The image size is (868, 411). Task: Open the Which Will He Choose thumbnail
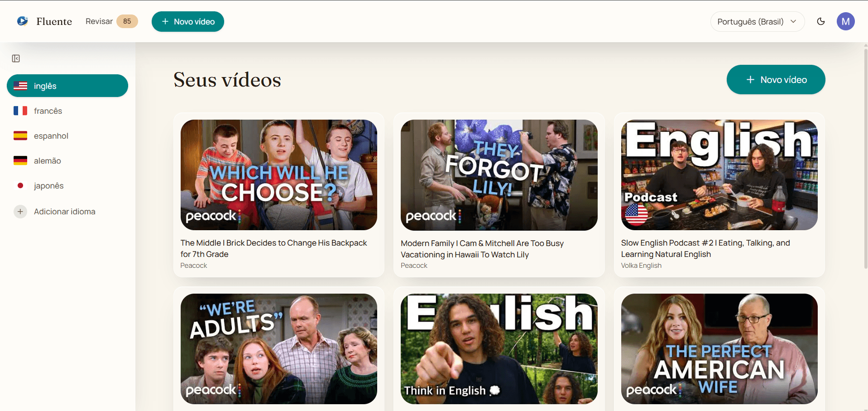pos(279,175)
